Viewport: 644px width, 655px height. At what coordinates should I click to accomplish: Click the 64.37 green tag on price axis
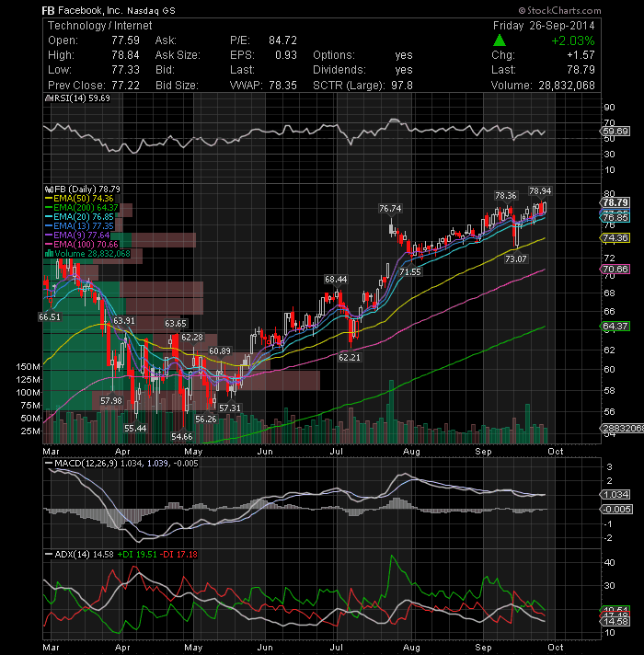[615, 327]
